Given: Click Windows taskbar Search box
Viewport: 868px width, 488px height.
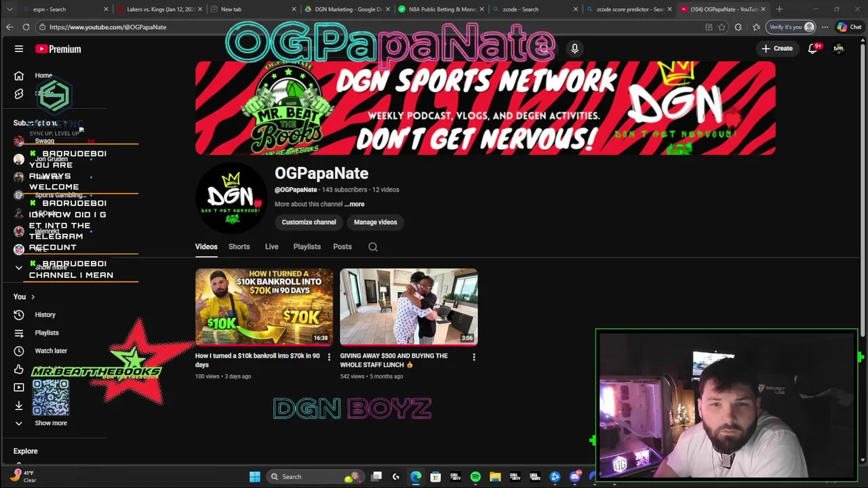Looking at the screenshot, I should (x=315, y=476).
